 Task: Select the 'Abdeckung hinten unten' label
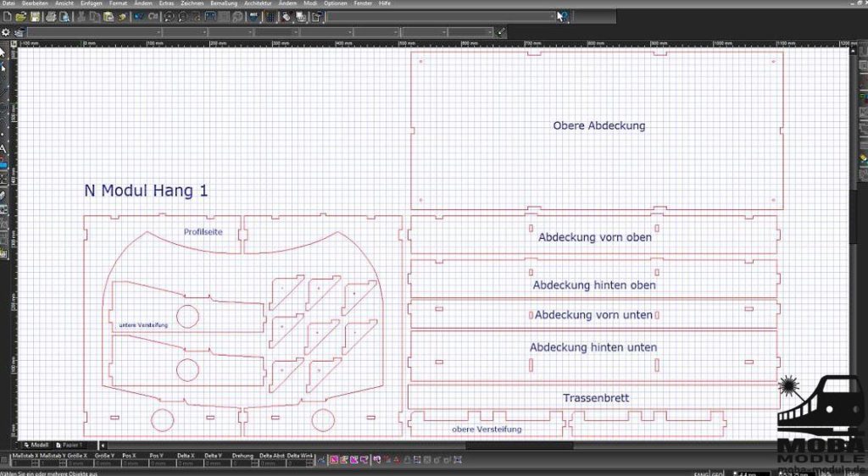coord(593,347)
